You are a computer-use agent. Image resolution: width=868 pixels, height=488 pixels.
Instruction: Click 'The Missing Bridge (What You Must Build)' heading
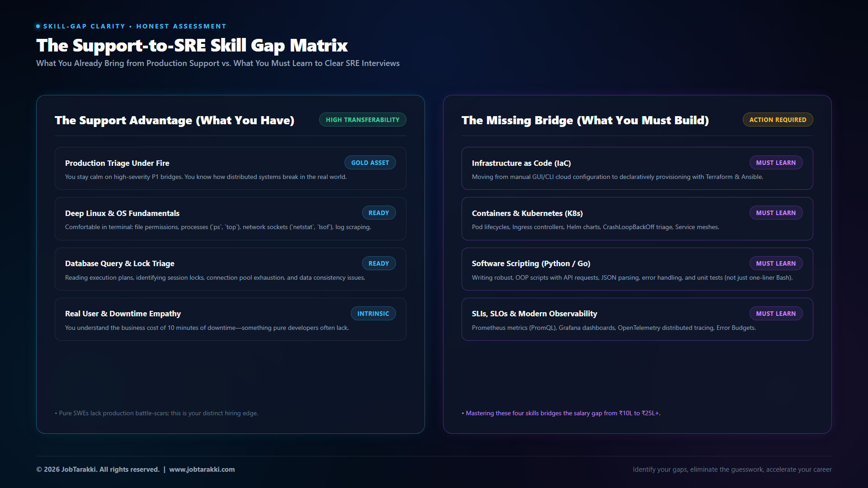coord(585,120)
